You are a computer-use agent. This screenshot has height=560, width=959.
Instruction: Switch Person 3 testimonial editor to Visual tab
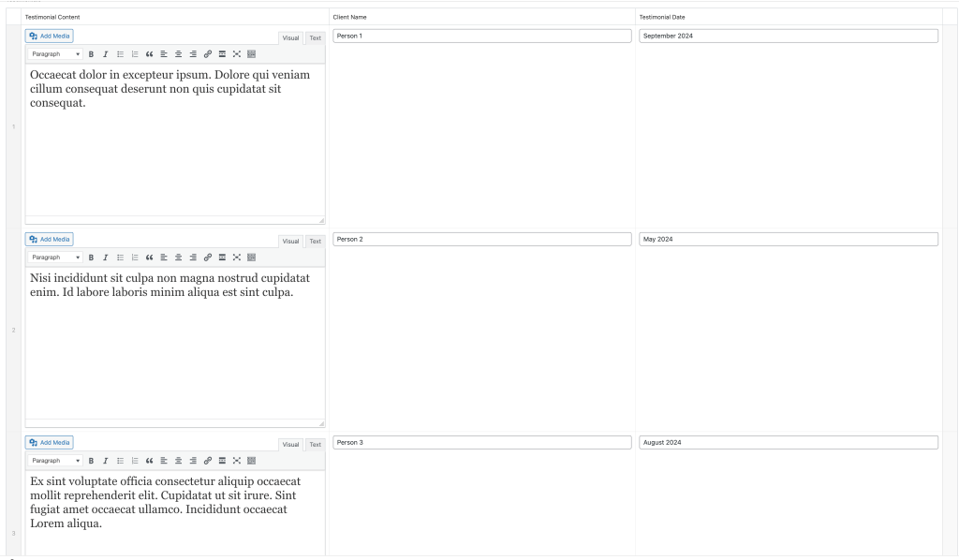coord(290,445)
